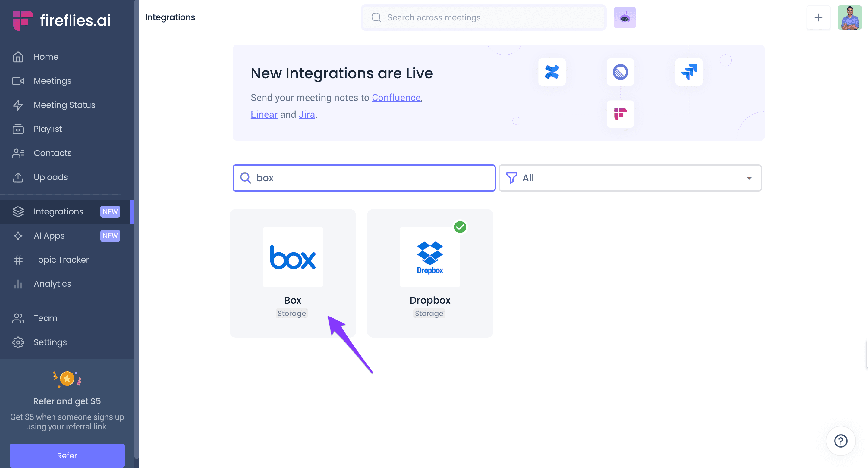Focus the Search across meetings field

tap(483, 17)
